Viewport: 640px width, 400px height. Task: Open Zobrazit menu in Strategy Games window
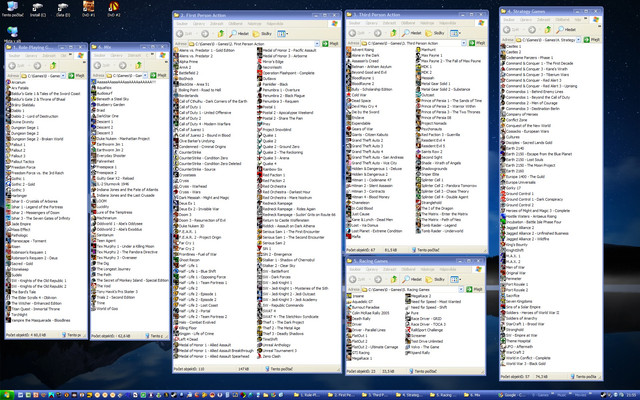(543, 20)
